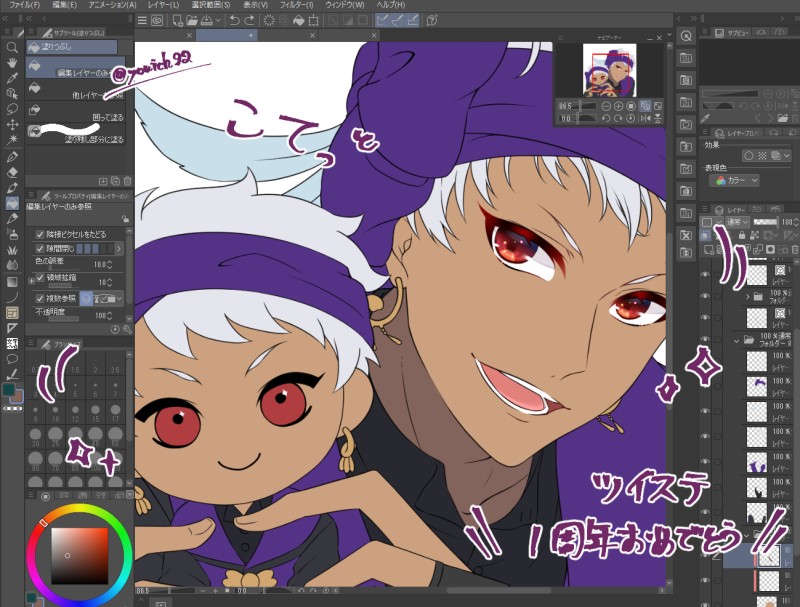This screenshot has width=800, height=607.
Task: Click the color wheel hue ring
Action: (x=79, y=508)
